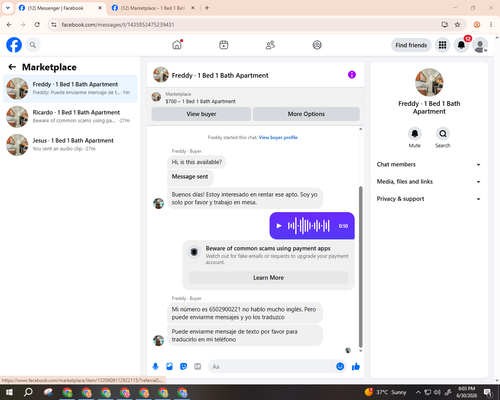Click the Mute bell in chat details
The image size is (500, 400).
click(x=415, y=134)
